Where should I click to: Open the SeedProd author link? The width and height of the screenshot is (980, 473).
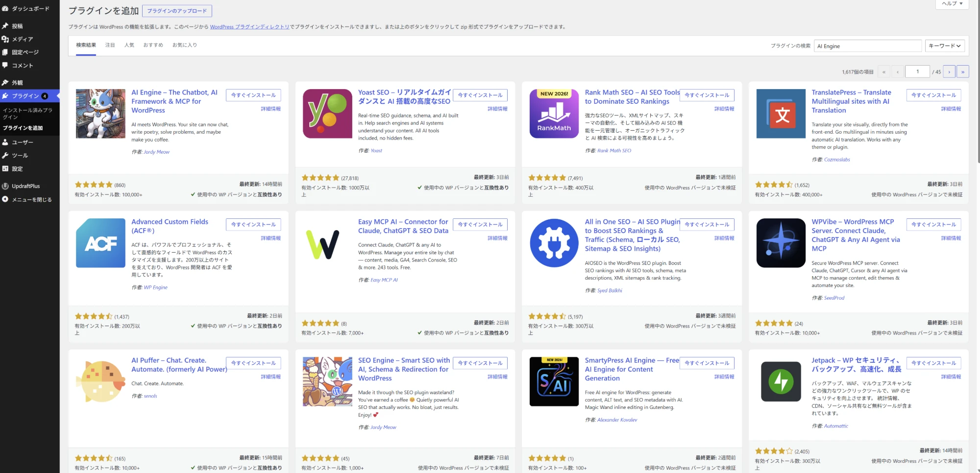(834, 298)
